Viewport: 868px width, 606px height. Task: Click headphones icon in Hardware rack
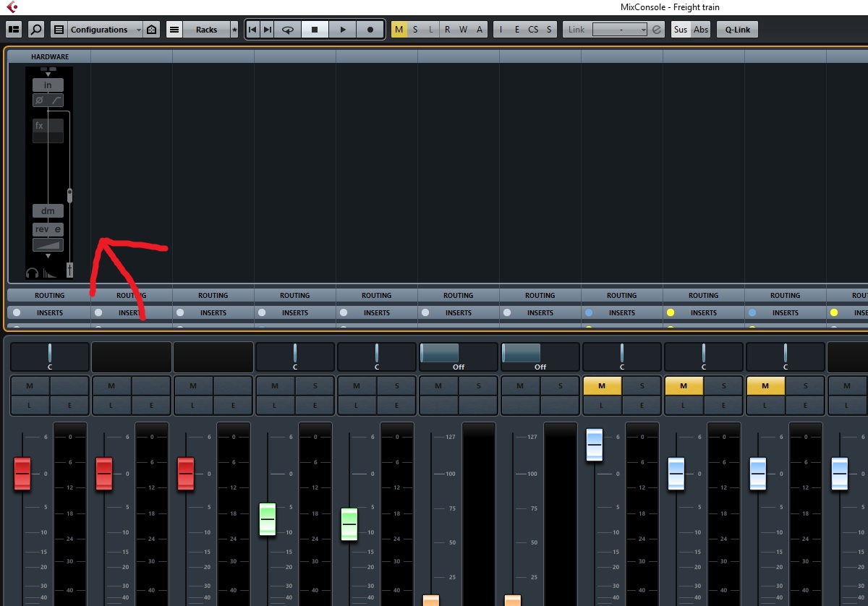[x=32, y=273]
